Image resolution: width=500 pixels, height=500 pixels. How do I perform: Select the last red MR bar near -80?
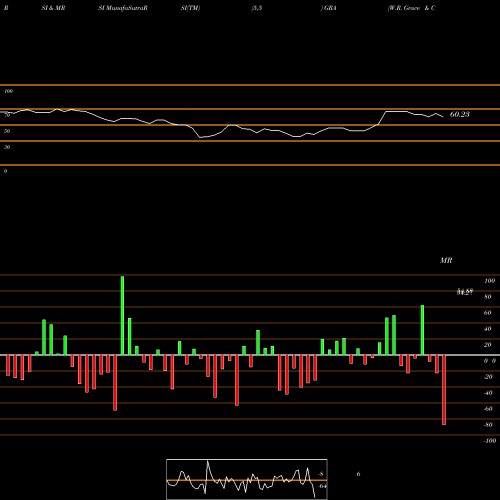pos(444,390)
